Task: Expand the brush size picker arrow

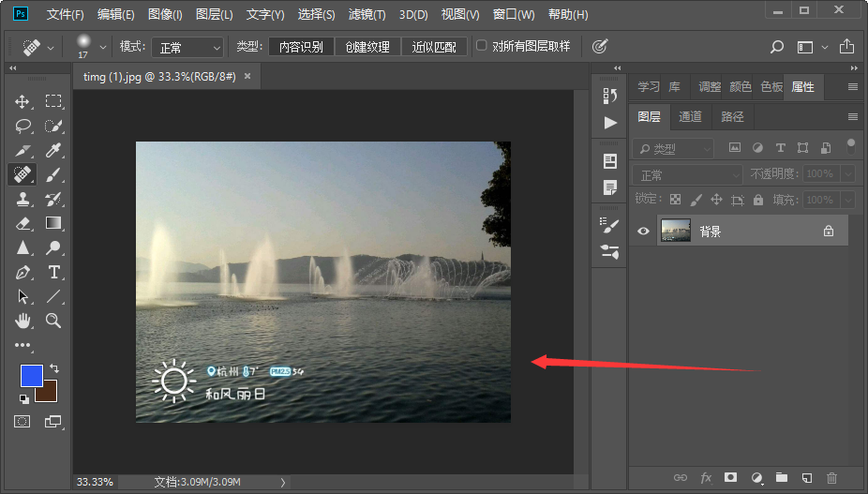Action: (103, 47)
